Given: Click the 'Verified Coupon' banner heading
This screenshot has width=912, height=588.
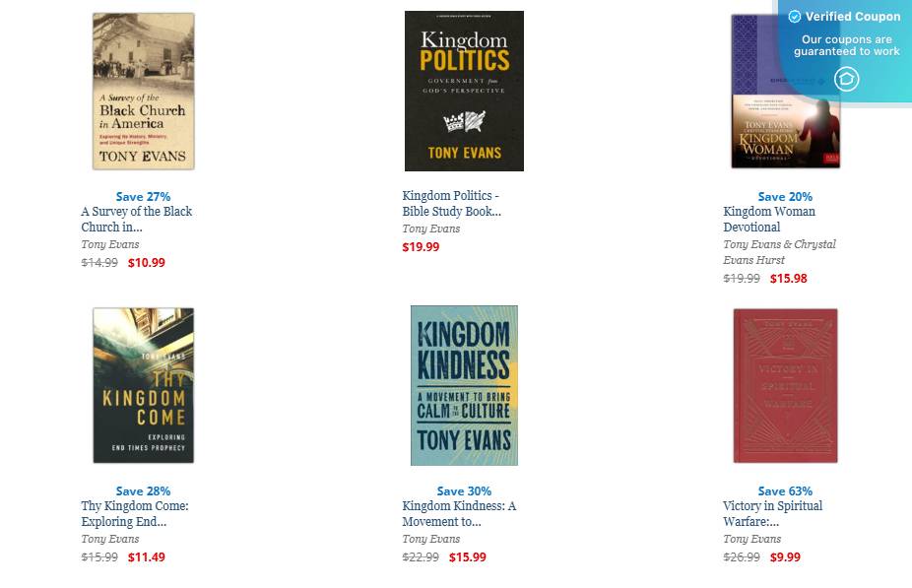Looking at the screenshot, I should pyautogui.click(x=853, y=17).
